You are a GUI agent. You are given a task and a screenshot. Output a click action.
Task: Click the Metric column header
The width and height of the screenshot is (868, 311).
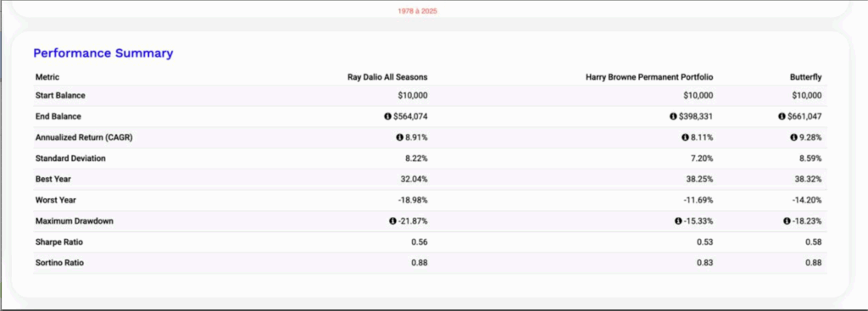click(47, 77)
